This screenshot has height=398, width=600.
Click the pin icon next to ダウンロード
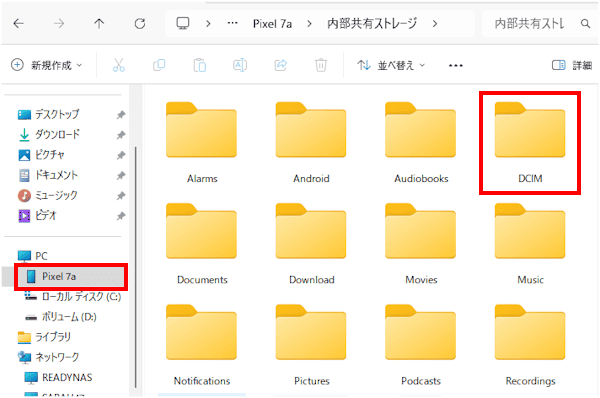pos(121,135)
